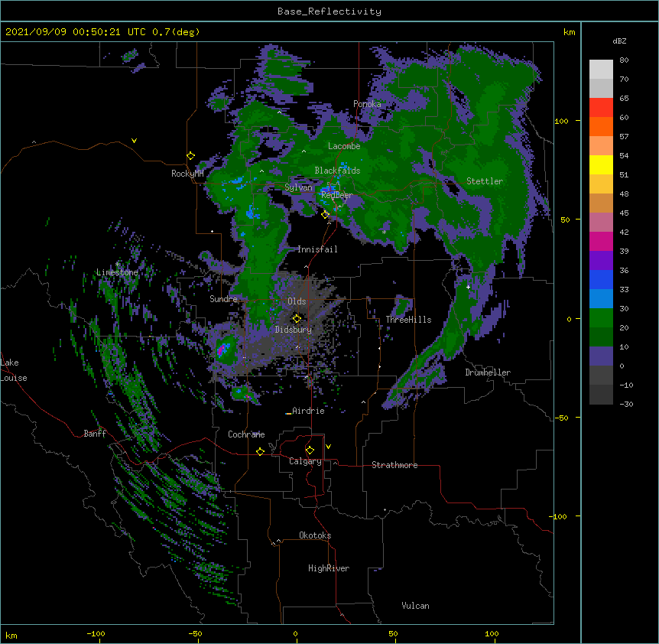Click the yellow diamond marker below RedDeer
Screen dimensions: 659x644
tap(326, 215)
